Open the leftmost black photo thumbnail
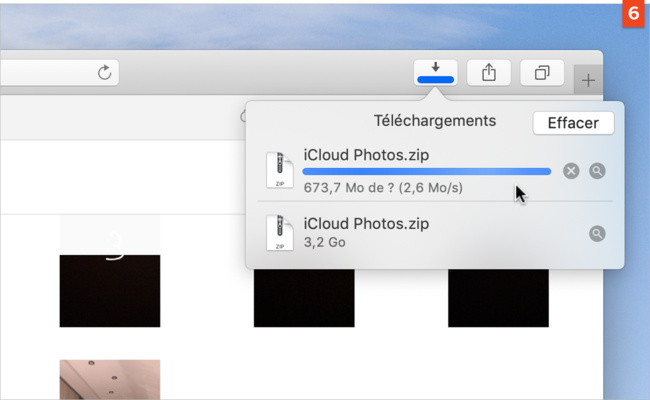Image resolution: width=650 pixels, height=400 pixels. point(109,290)
